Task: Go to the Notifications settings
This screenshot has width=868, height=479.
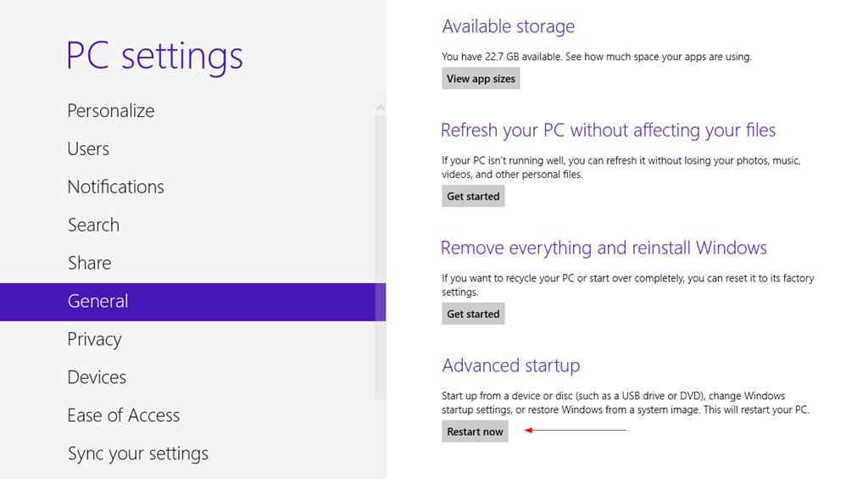Action: click(x=116, y=187)
